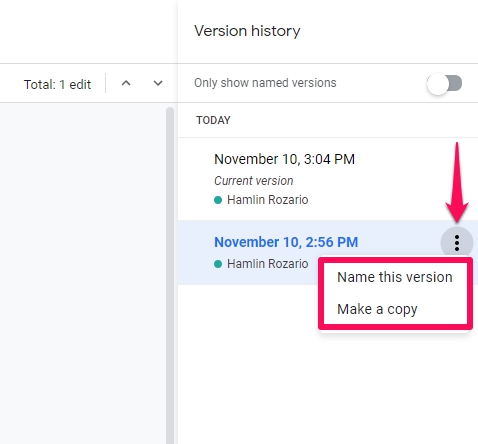Click Hamlin Rozario under 2:56 PM version
The height and width of the screenshot is (444, 478).
[267, 264]
